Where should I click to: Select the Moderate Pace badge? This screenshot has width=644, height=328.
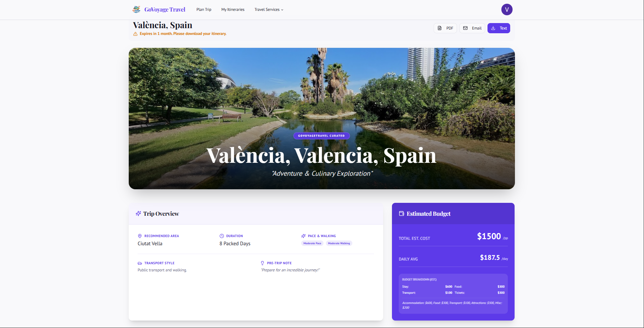(312, 243)
